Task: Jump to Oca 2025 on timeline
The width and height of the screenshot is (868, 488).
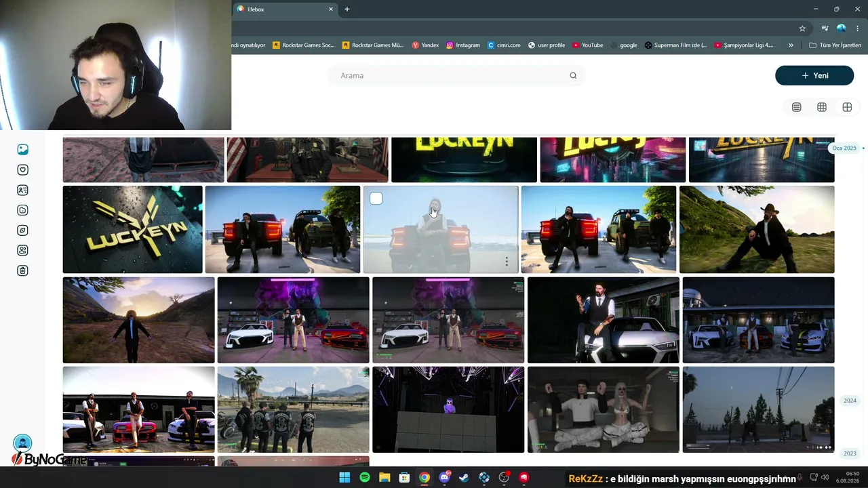Action: [x=844, y=148]
